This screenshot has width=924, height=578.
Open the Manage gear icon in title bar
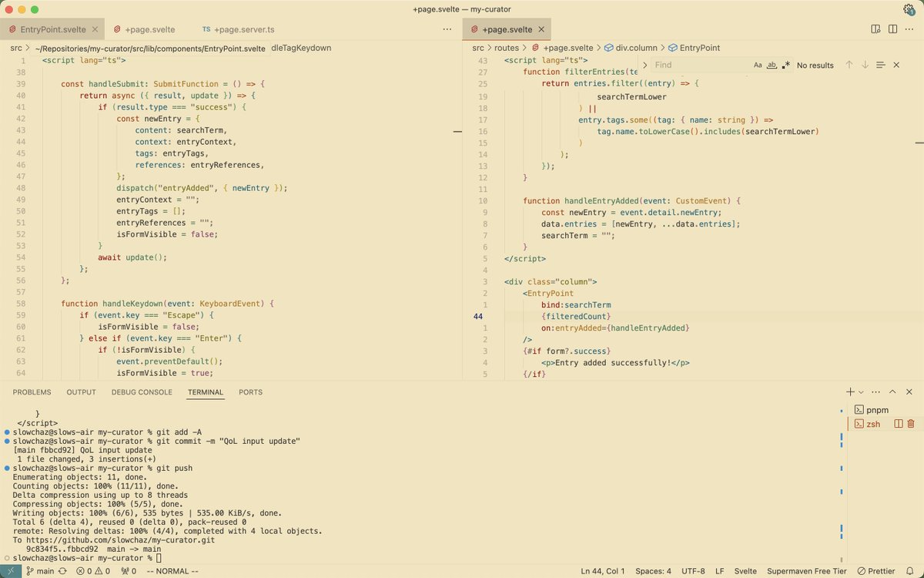coord(908,9)
